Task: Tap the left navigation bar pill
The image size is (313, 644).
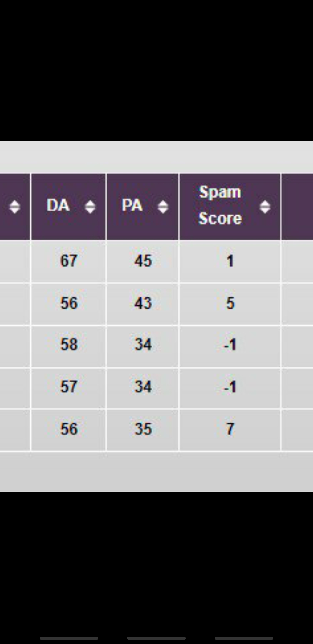Action: [x=69, y=638]
